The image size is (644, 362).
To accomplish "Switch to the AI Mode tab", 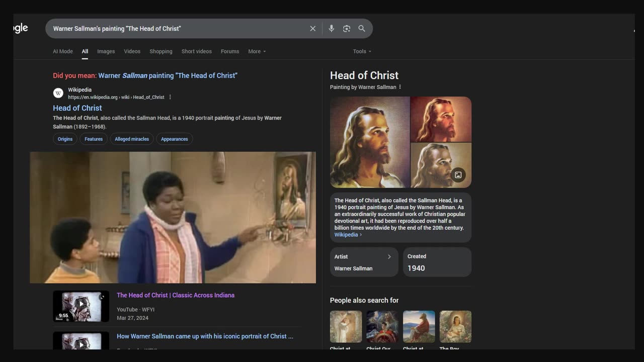I will (x=63, y=51).
